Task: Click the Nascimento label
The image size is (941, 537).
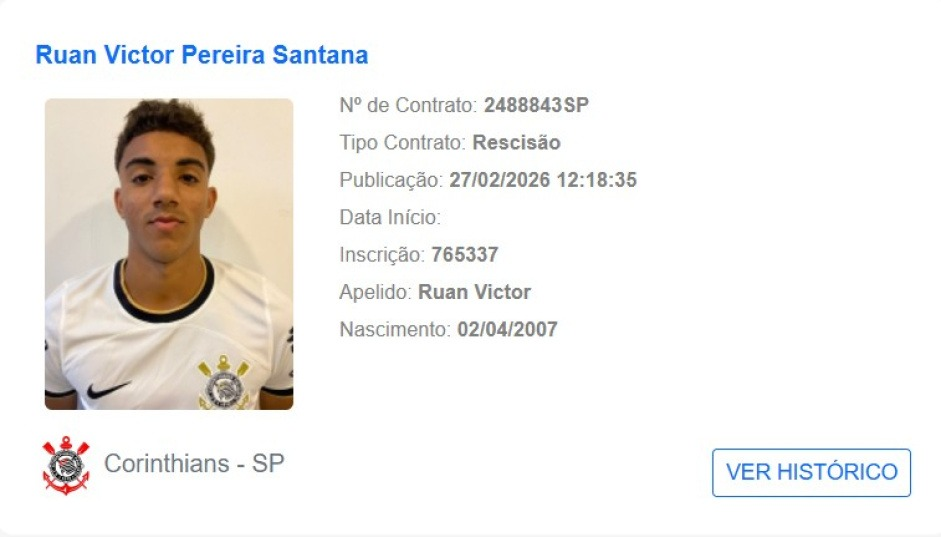Action: 395,329
